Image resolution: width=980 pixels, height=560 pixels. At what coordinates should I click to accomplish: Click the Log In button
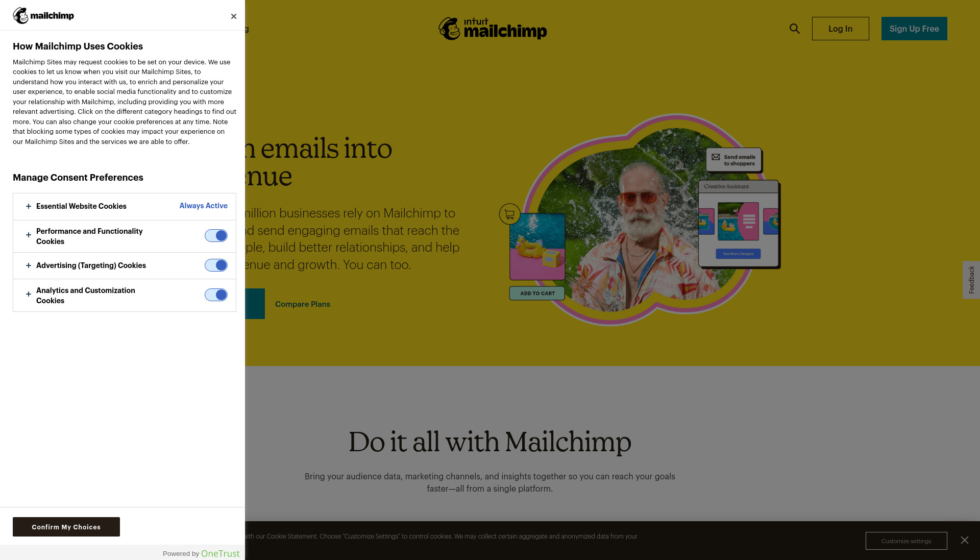click(x=840, y=29)
